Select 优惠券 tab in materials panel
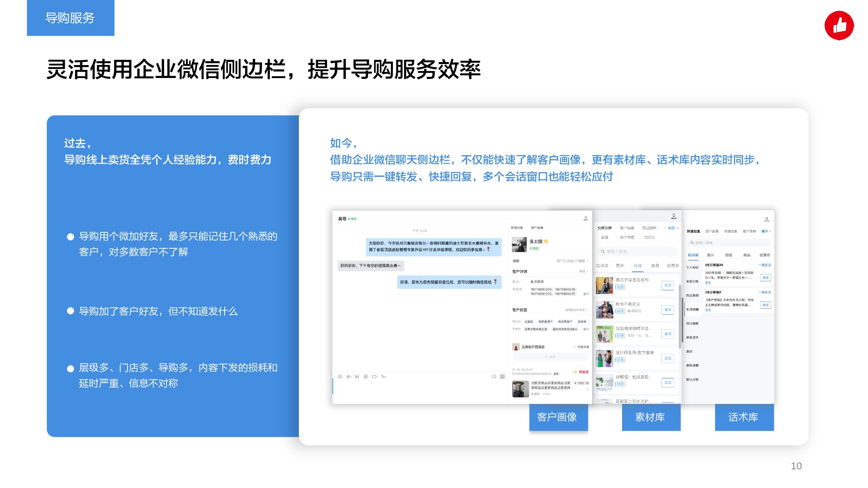Screen dimensions: 868x488 673,265
